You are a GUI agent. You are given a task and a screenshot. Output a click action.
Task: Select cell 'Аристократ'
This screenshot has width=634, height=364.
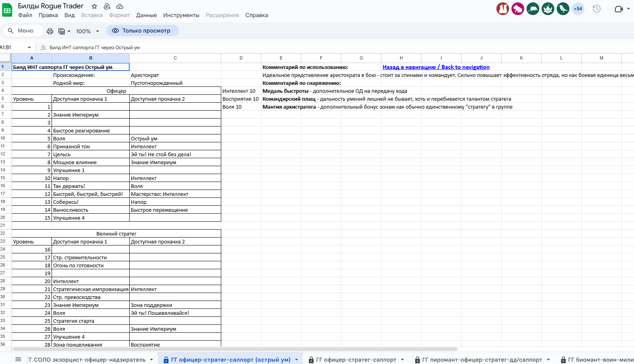click(x=175, y=75)
